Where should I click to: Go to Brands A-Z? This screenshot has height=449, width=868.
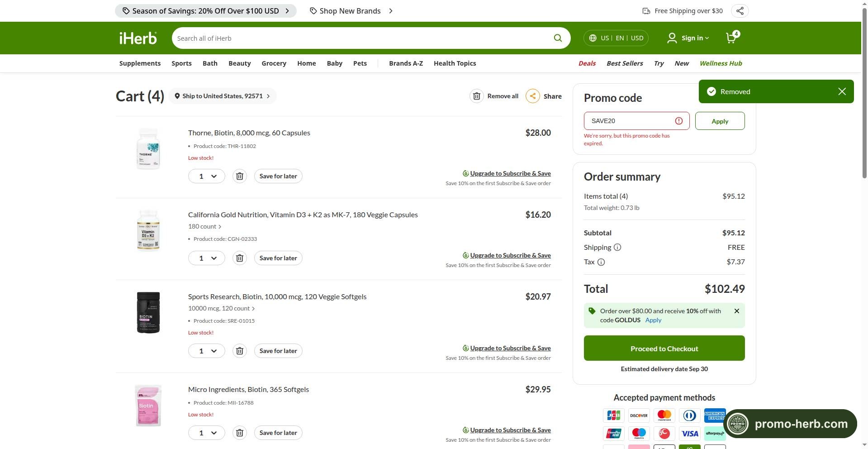(x=406, y=63)
